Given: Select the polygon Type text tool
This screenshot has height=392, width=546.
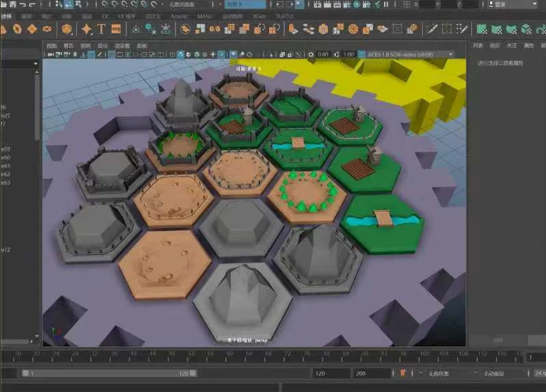Looking at the screenshot, I should [101, 29].
